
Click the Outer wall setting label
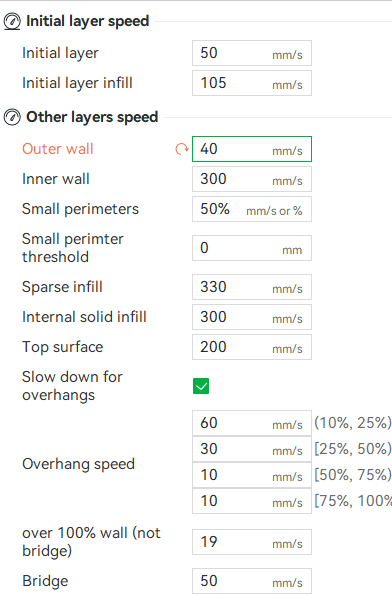click(58, 149)
